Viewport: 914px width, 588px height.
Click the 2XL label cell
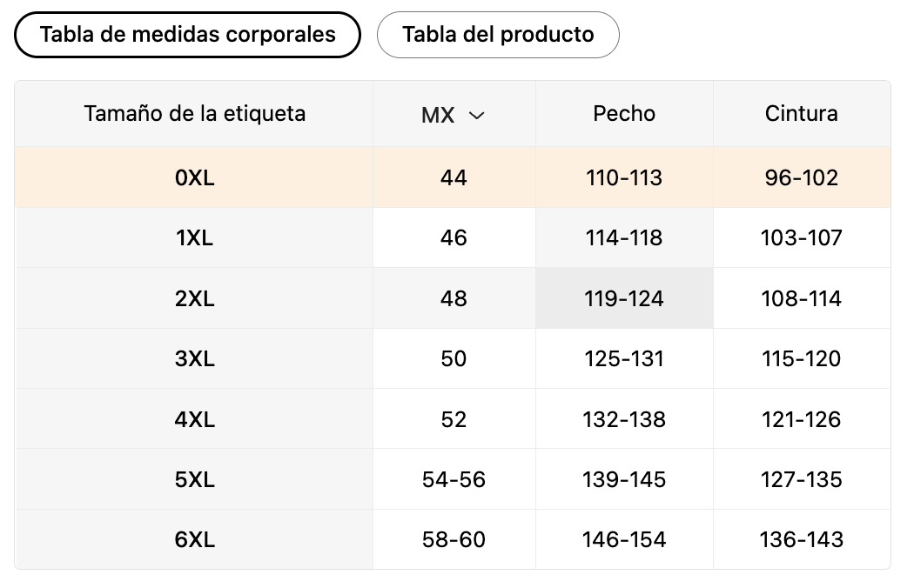click(194, 298)
